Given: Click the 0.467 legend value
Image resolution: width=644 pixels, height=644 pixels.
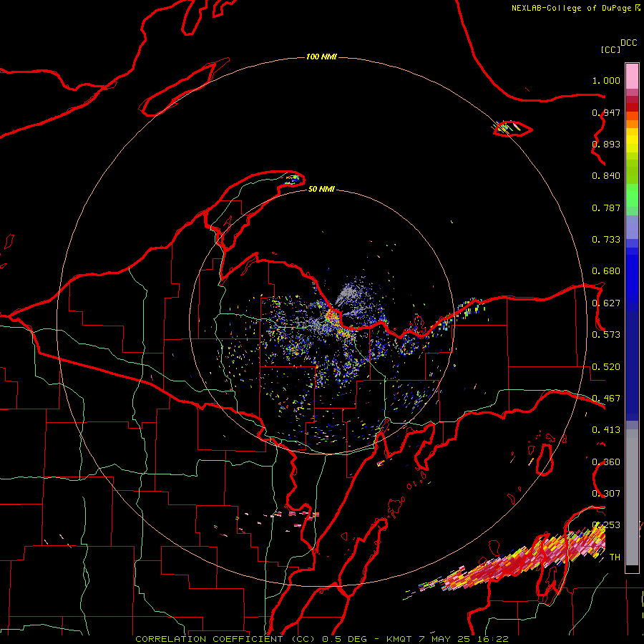Looking at the screenshot, I should [606, 399].
